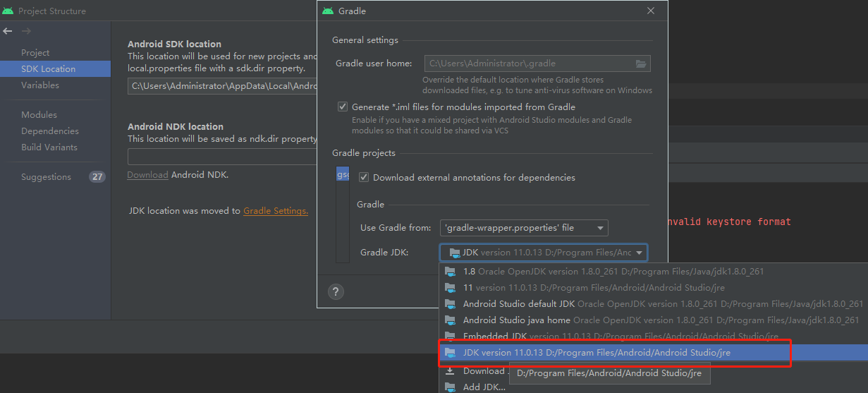The height and width of the screenshot is (393, 868).
Task: Choose 1.8 Oracle OpenJDK 1.8.0_261 option
Action: click(653, 272)
